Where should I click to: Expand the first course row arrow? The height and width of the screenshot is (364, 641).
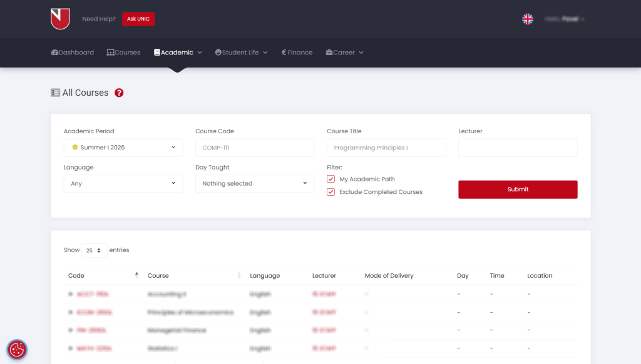tap(71, 294)
